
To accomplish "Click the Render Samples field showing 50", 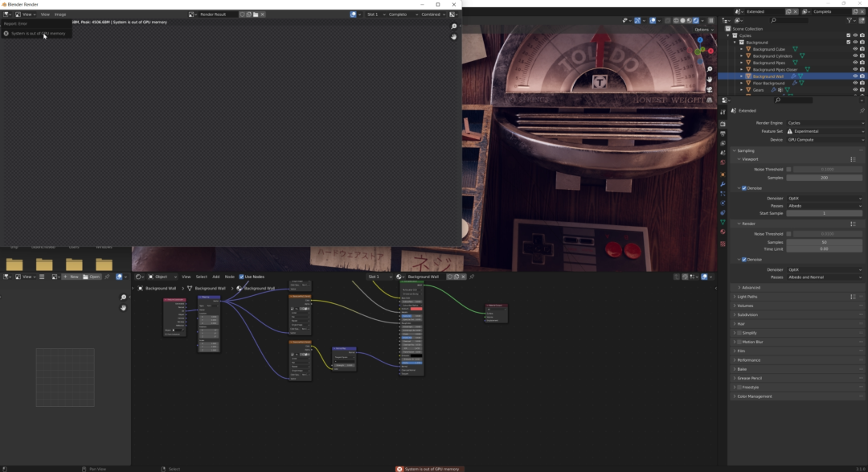I will [824, 242].
